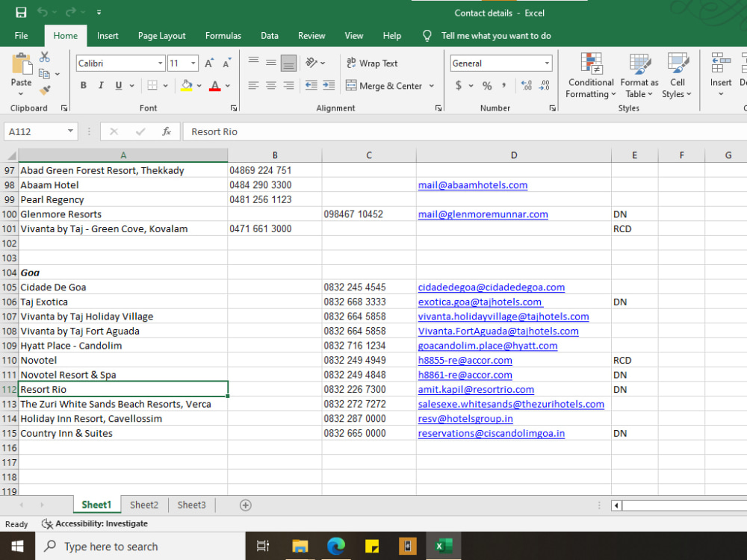Toggle Bold formatting
This screenshot has height=560, width=747.
point(83,85)
